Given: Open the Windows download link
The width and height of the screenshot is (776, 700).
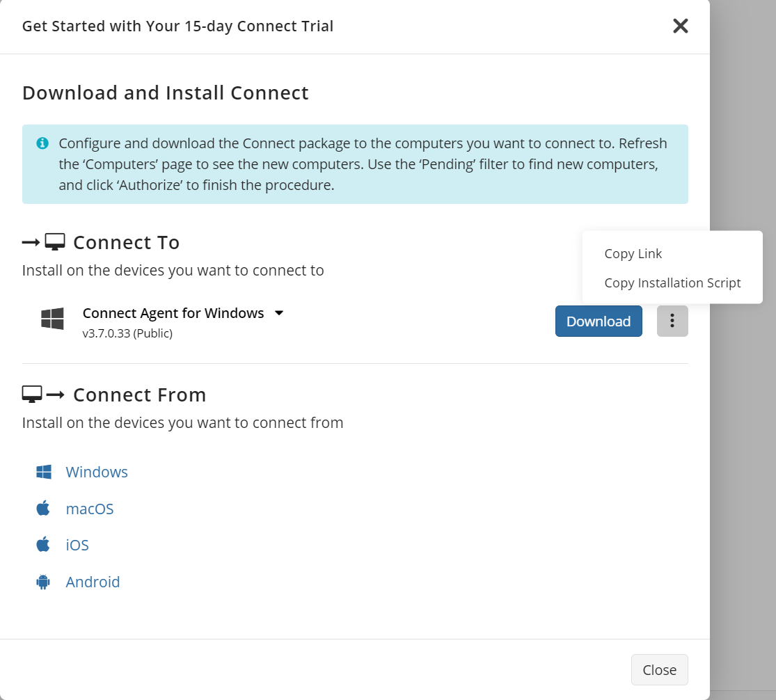Looking at the screenshot, I should point(97,471).
